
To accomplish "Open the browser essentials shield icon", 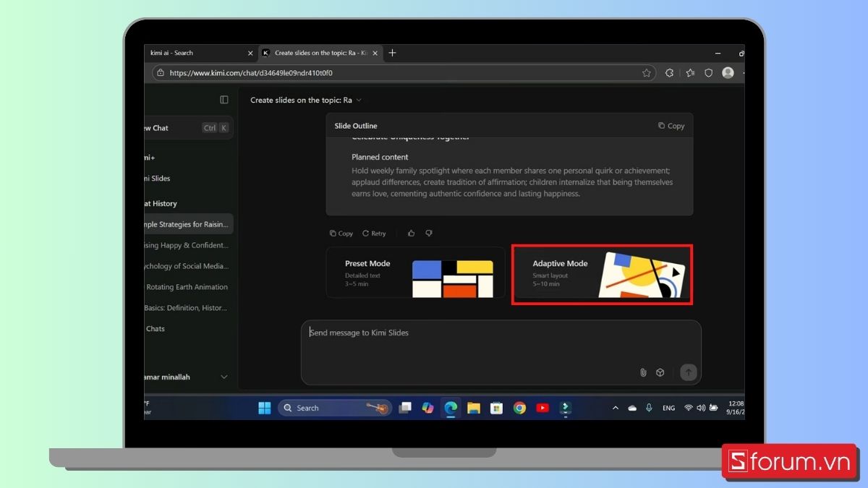I will [x=709, y=73].
